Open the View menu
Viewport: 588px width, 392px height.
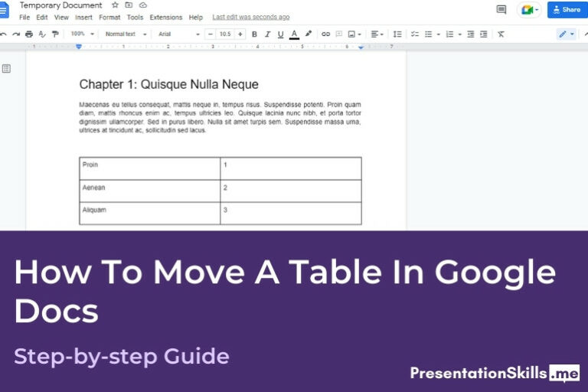(61, 18)
